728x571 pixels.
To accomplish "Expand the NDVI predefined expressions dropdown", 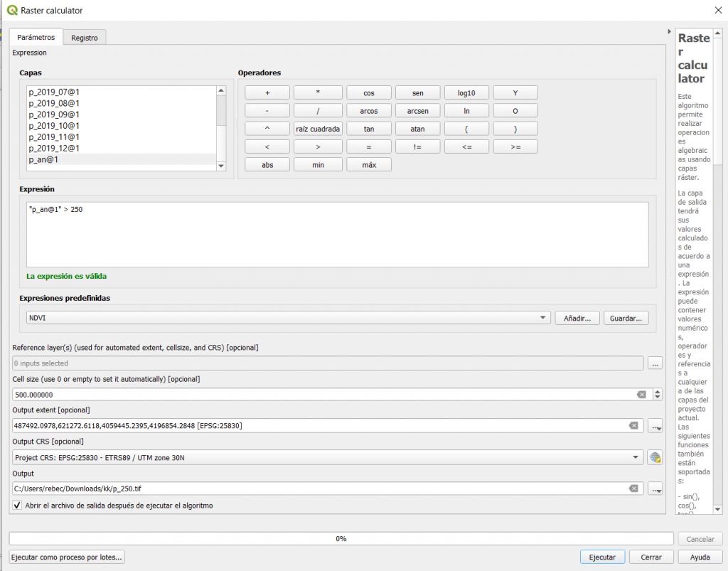I will coord(543,318).
